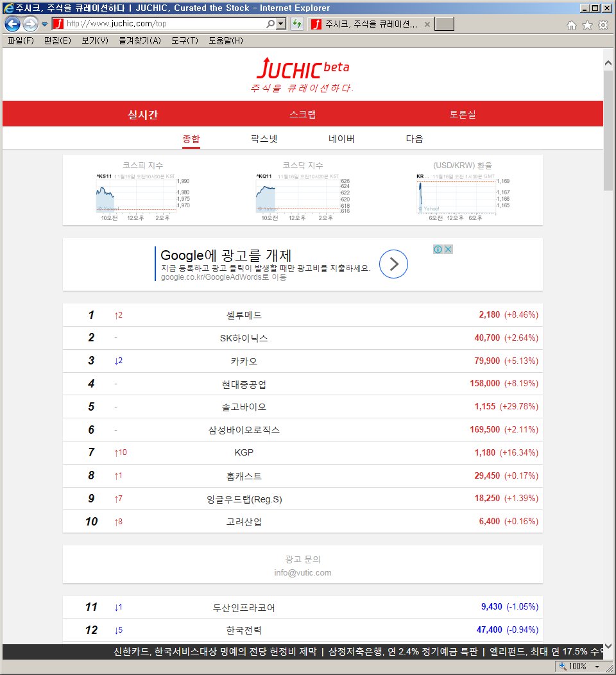Viewport: 616px width, 675px height.
Task: Click the Google ad arrow button
Action: 393,264
